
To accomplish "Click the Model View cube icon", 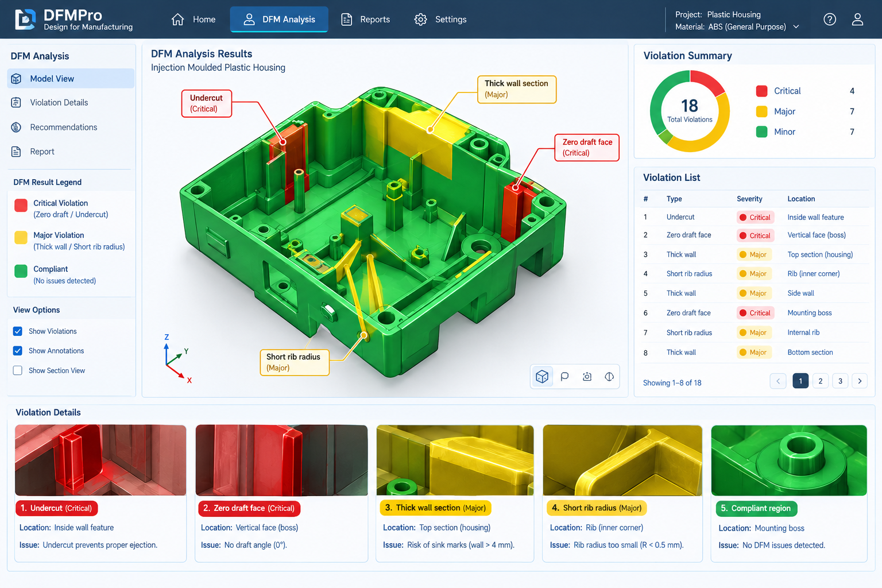I will (x=16, y=79).
